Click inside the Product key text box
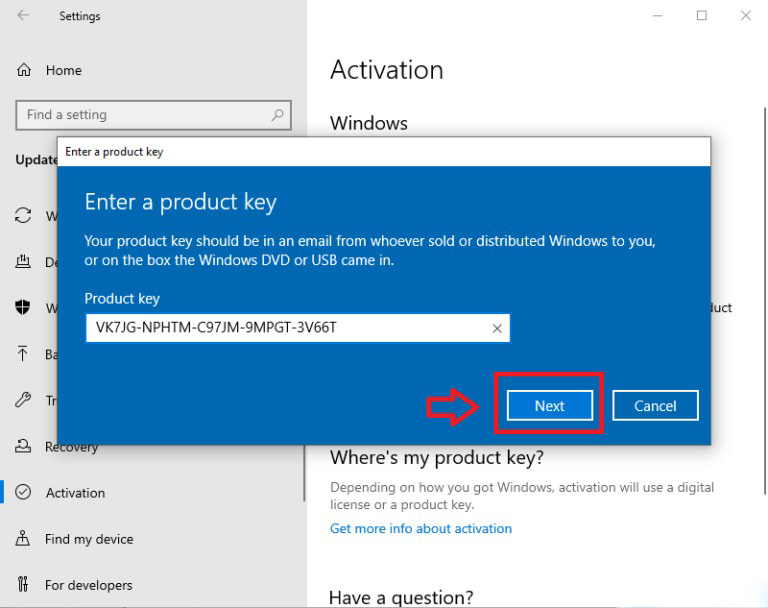 [x=297, y=328]
